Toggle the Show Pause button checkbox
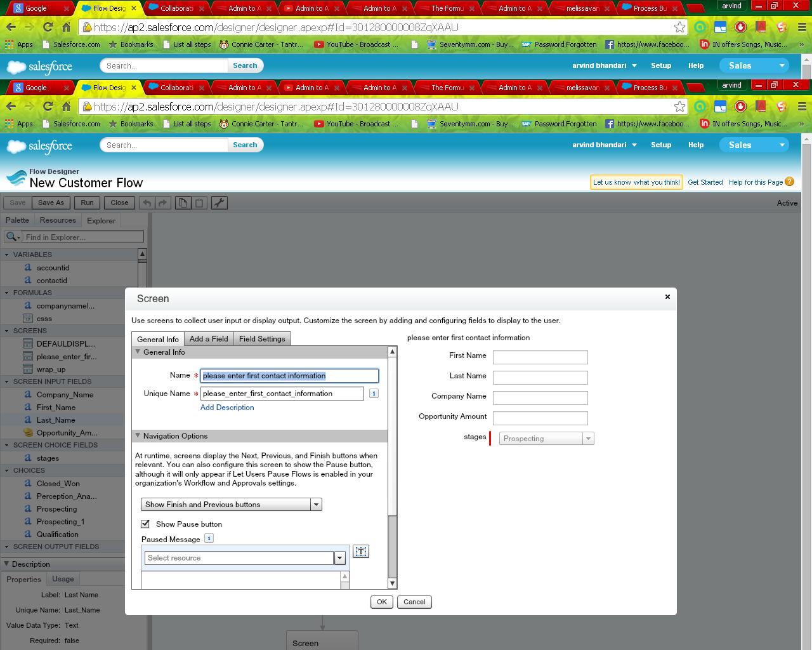The height and width of the screenshot is (650, 812). tap(145, 524)
